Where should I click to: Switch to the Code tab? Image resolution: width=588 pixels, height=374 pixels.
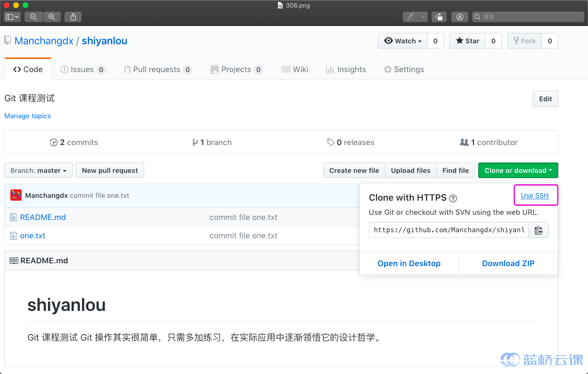tap(28, 69)
